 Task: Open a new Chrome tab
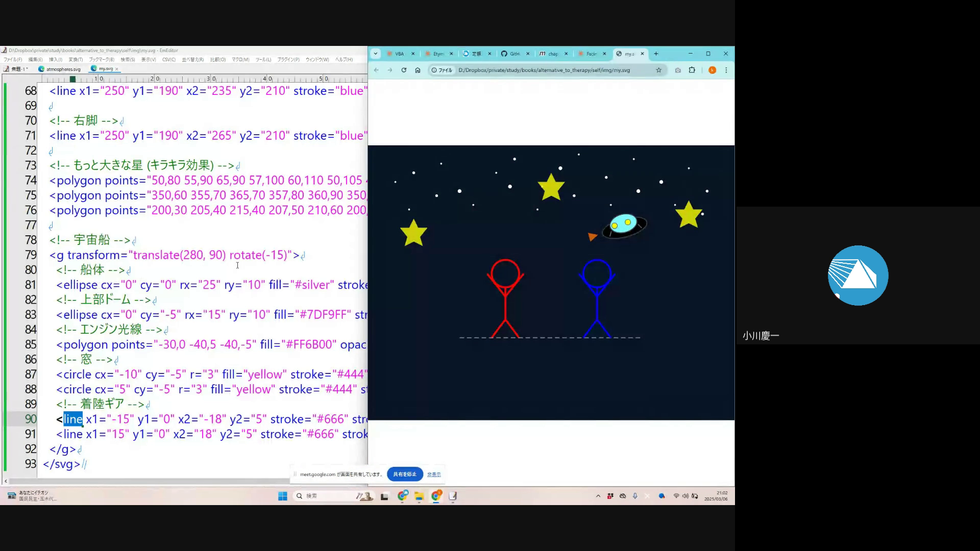coord(656,54)
